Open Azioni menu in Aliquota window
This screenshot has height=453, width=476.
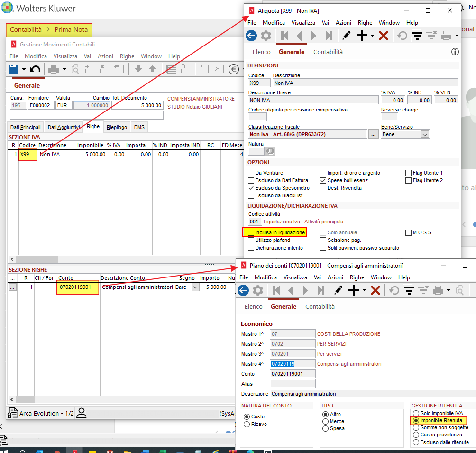343,23
